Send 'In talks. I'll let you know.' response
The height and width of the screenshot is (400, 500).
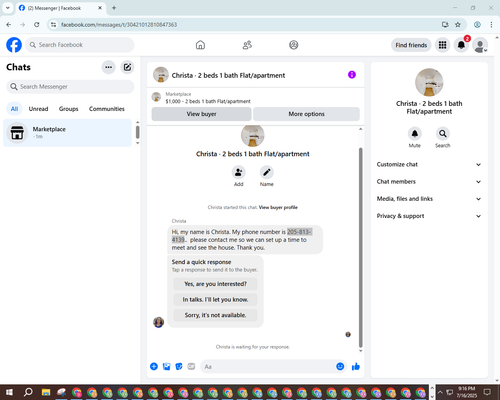click(215, 300)
